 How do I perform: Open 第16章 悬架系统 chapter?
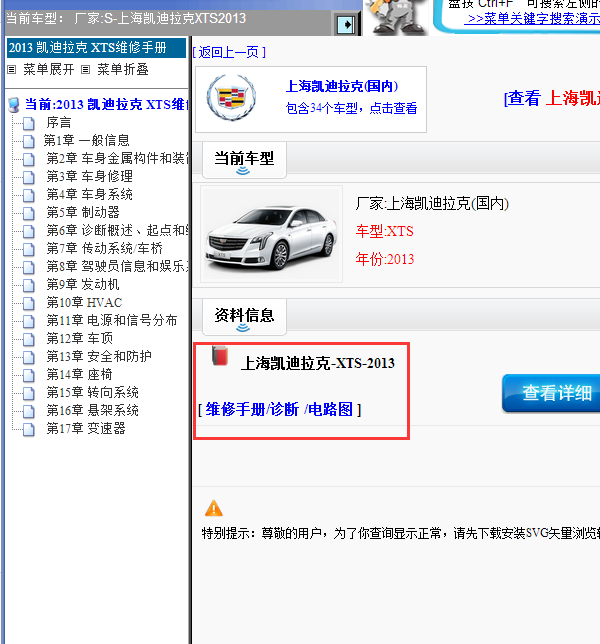[92, 410]
